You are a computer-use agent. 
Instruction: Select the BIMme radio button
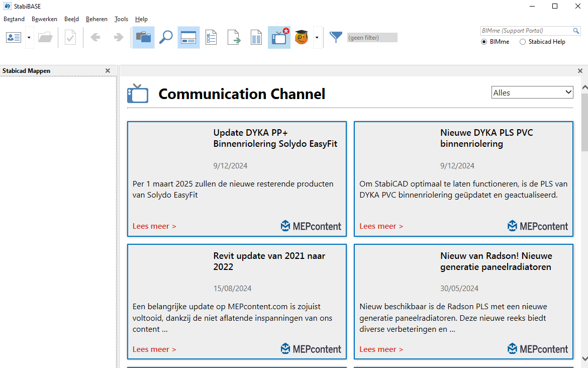pyautogui.click(x=484, y=42)
